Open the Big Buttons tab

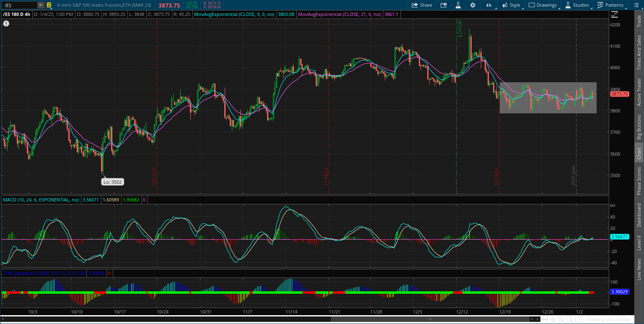[x=639, y=127]
